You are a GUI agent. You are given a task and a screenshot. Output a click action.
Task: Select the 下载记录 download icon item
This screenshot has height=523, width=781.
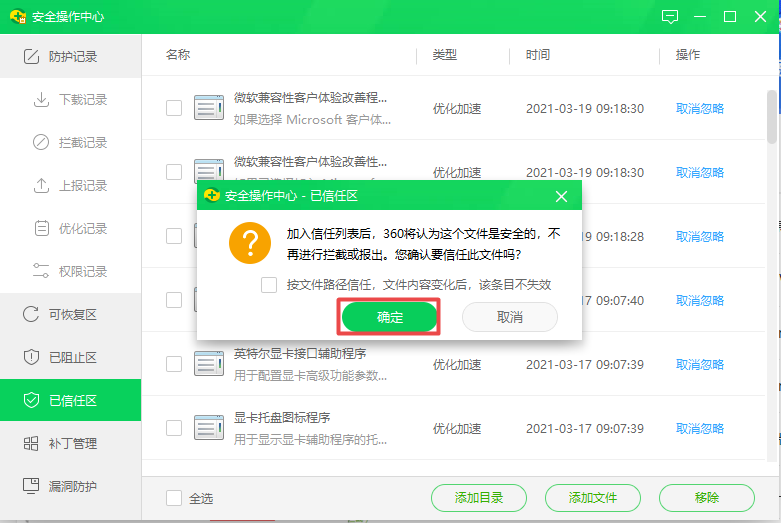click(x=42, y=100)
